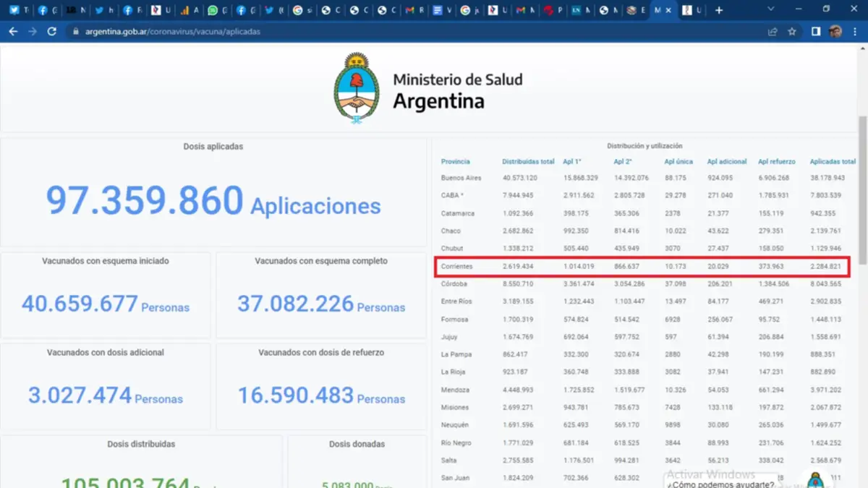Select the Río Negro row name
The width and height of the screenshot is (868, 488).
point(456,443)
